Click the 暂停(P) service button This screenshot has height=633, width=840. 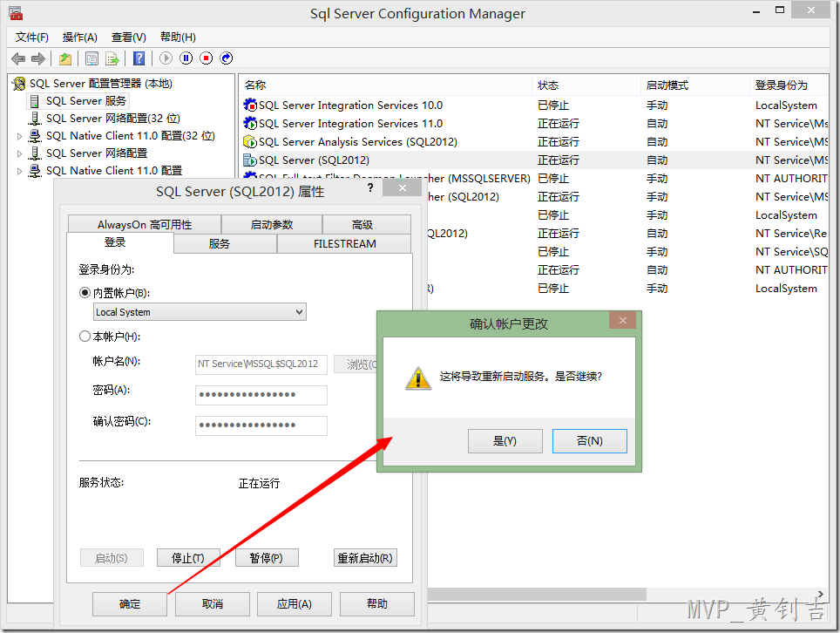coord(267,558)
